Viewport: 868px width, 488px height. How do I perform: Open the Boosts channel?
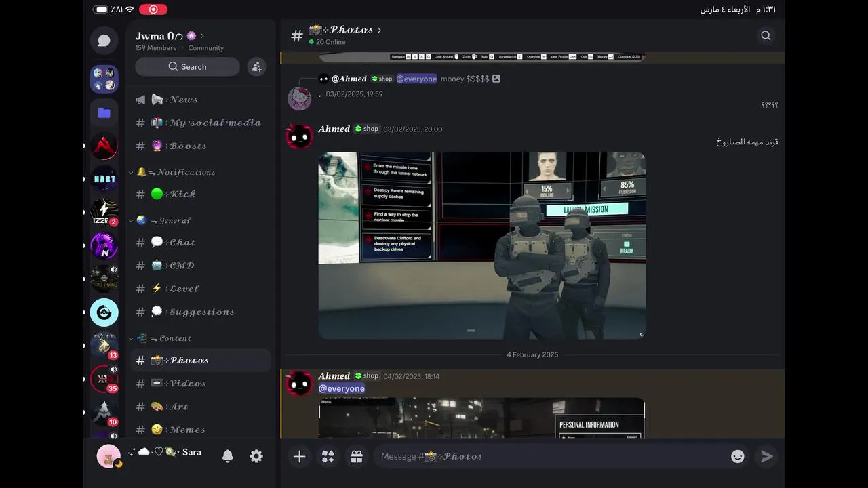coord(201,146)
